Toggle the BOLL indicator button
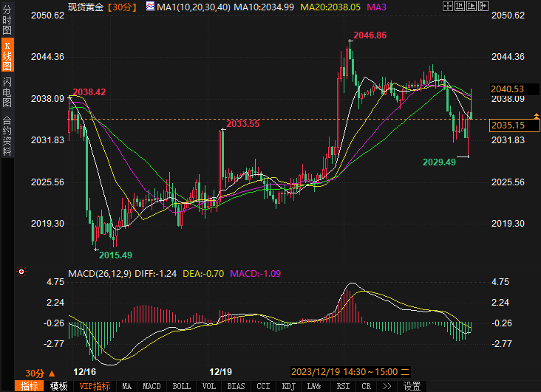Screen dimensions: 541x392 point(181,386)
